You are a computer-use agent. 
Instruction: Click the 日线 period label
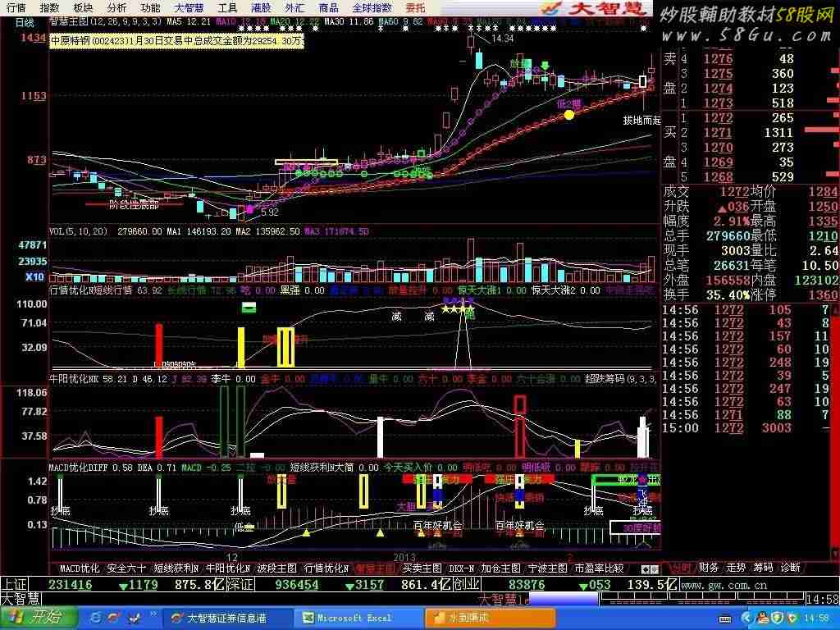25,22
